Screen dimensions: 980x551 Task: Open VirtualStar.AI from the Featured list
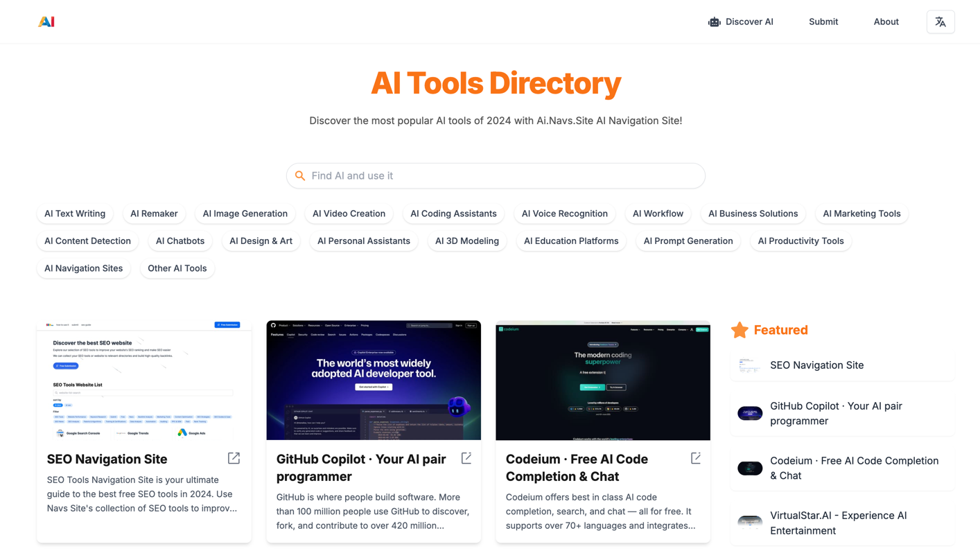click(x=838, y=523)
